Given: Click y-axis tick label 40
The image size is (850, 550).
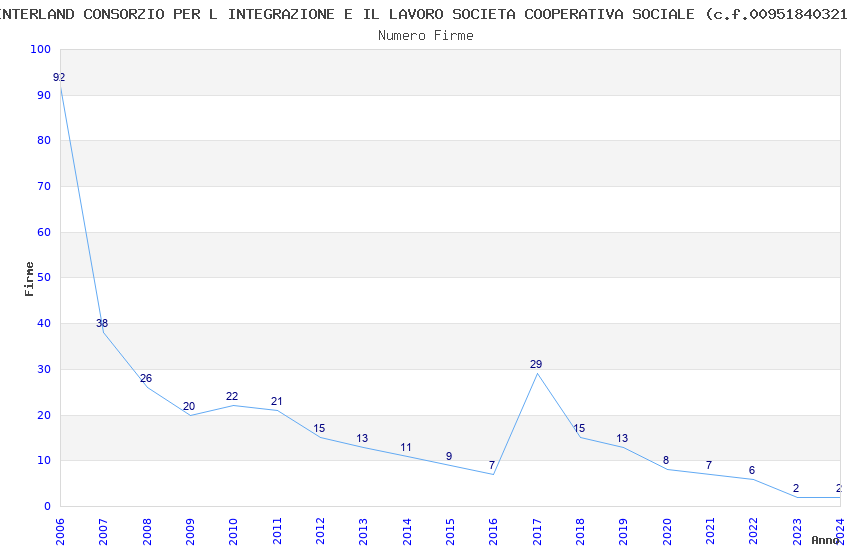Looking at the screenshot, I should (x=44, y=323).
